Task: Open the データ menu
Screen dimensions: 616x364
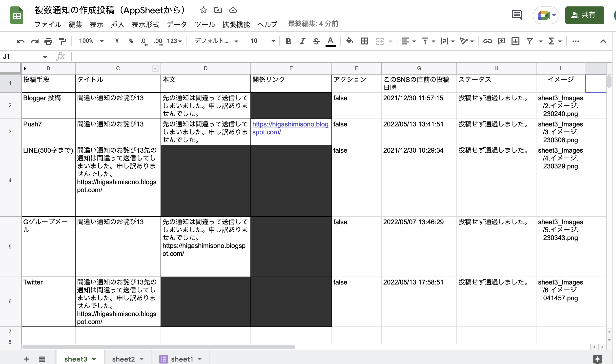Action: click(x=177, y=24)
